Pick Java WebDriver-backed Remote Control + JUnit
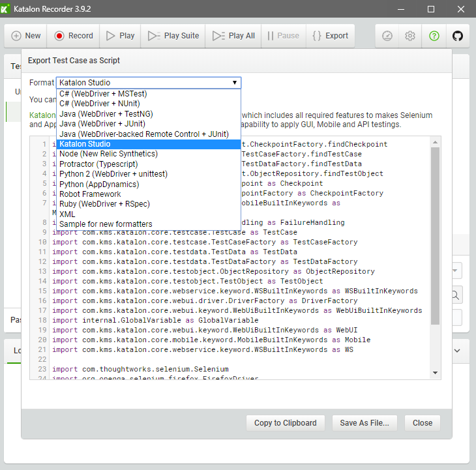The image size is (476, 470). point(149,134)
